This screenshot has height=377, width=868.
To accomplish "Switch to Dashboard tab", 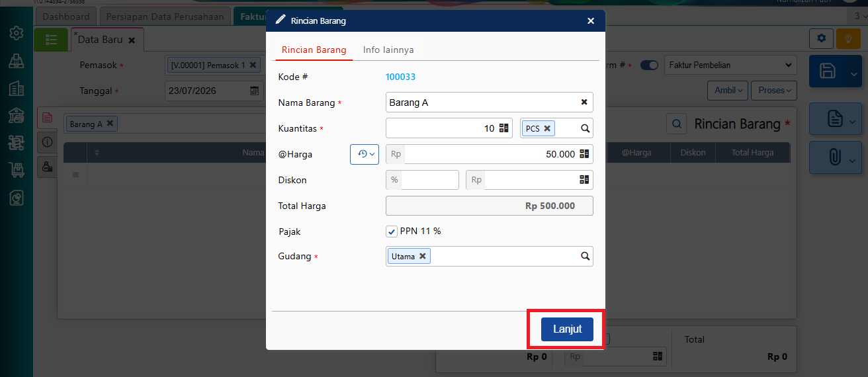I will pos(65,17).
